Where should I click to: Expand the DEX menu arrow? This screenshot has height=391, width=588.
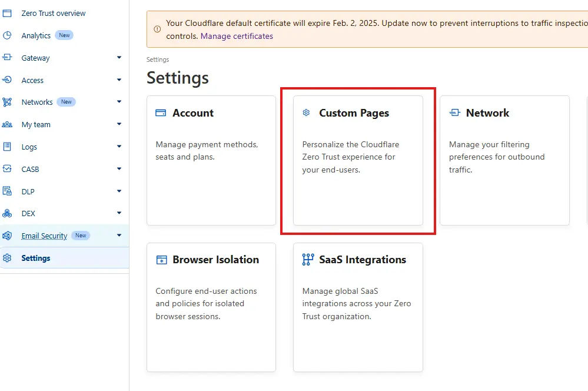click(119, 213)
